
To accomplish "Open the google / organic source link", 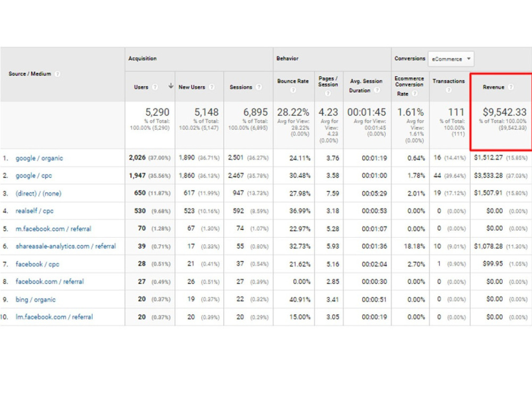I will tap(39, 158).
